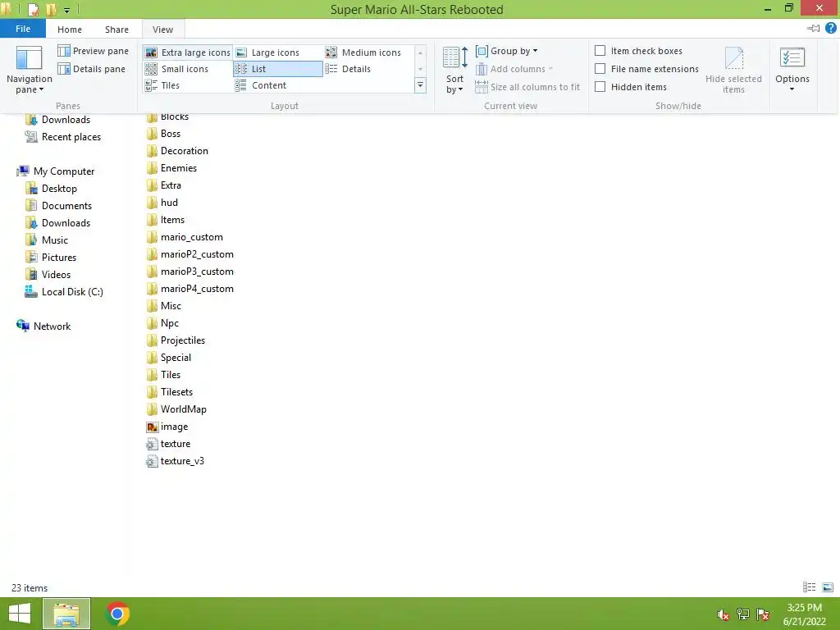
Task: Select Local Disk (C:) drive
Action: pos(64,292)
